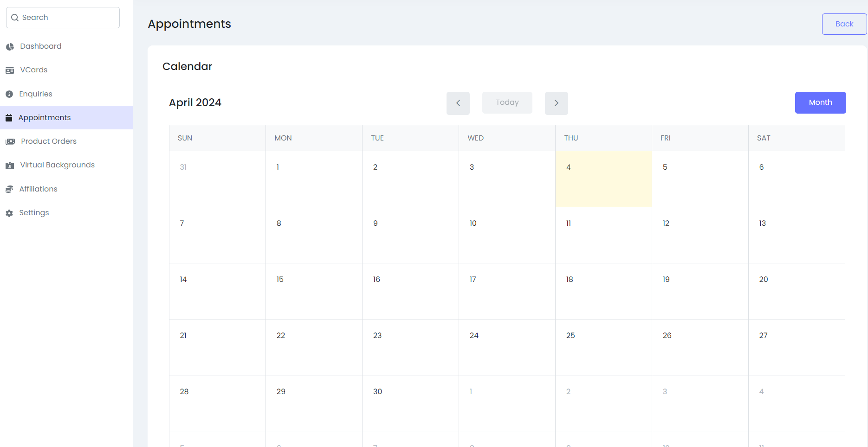Select April 17 on the calendar
Screen dimensions: 868x447
click(506, 291)
